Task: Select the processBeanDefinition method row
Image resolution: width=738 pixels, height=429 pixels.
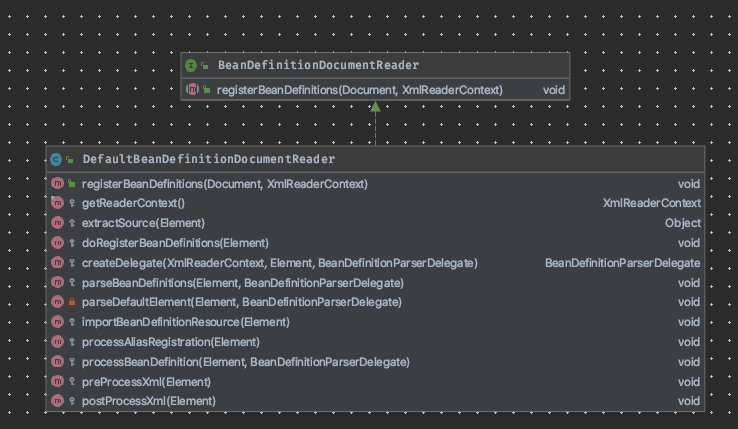Action: click(375, 362)
